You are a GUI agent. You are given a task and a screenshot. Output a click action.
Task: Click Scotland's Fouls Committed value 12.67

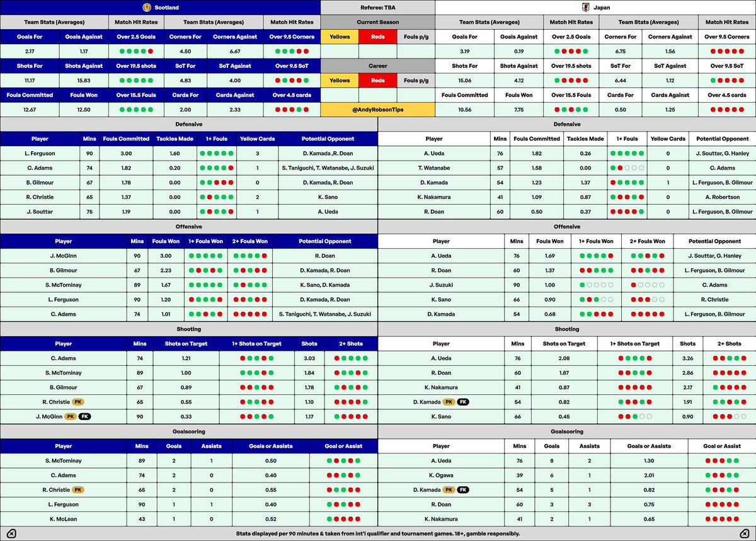[x=29, y=110]
